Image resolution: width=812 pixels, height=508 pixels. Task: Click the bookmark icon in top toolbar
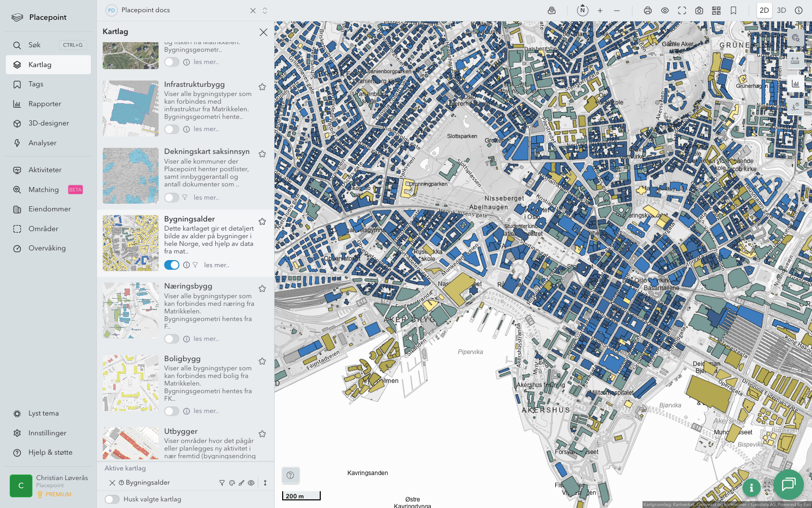coord(733,11)
